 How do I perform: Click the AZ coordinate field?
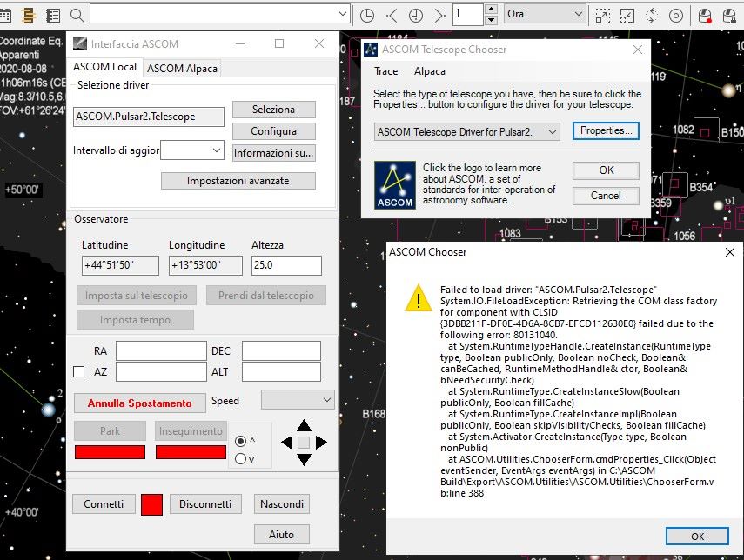click(x=161, y=372)
